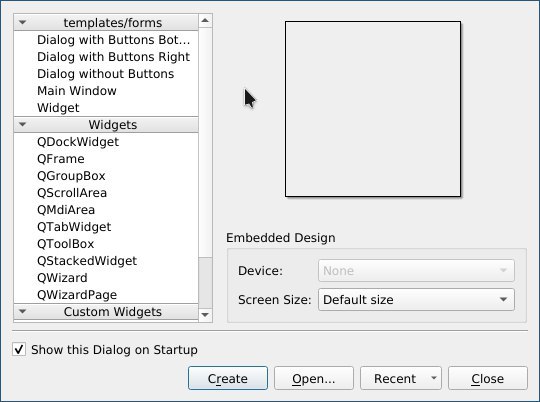Select QWizard entry
The image size is (540, 402).
pyautogui.click(x=106, y=278)
